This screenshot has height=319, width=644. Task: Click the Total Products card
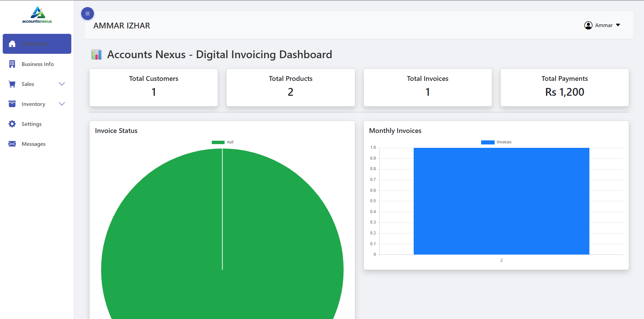pos(291,87)
